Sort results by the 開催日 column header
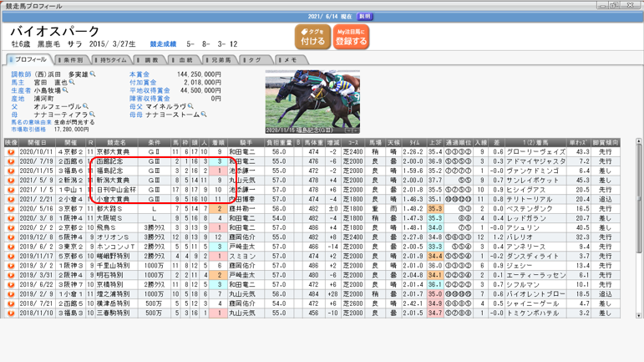 [x=37, y=143]
